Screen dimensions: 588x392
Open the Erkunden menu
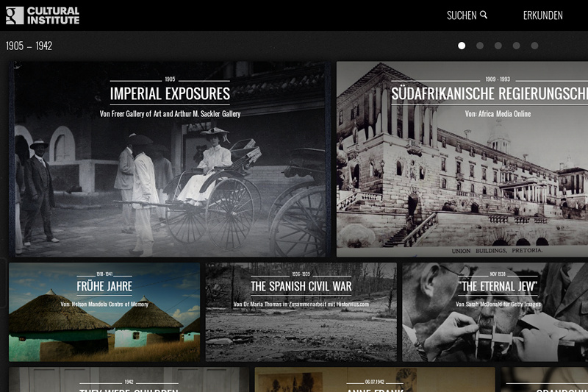point(542,15)
